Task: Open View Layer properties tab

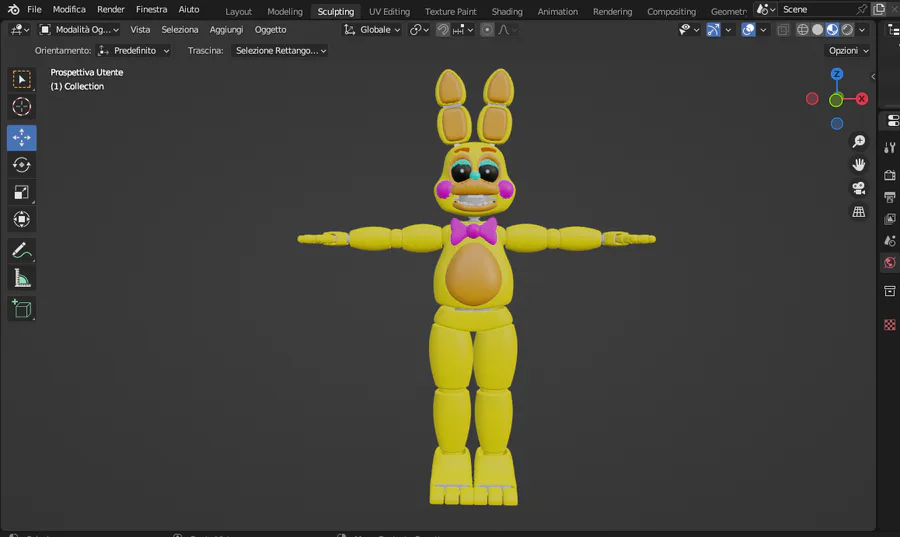Action: point(890,219)
